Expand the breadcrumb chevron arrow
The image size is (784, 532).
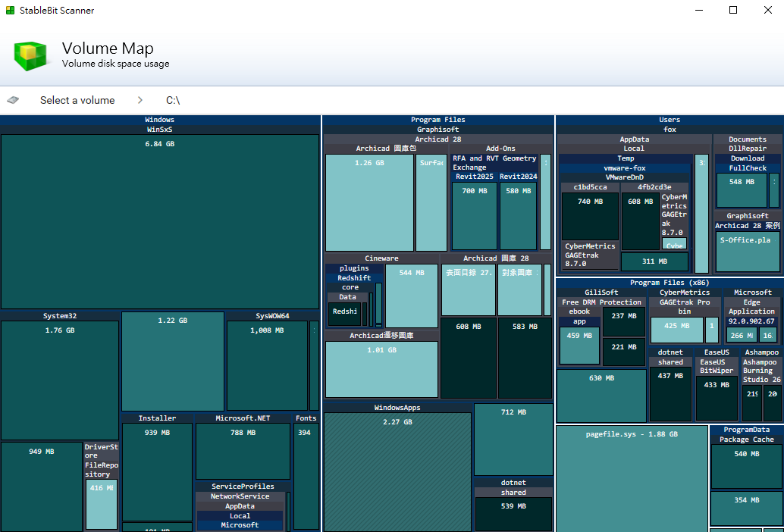point(140,100)
